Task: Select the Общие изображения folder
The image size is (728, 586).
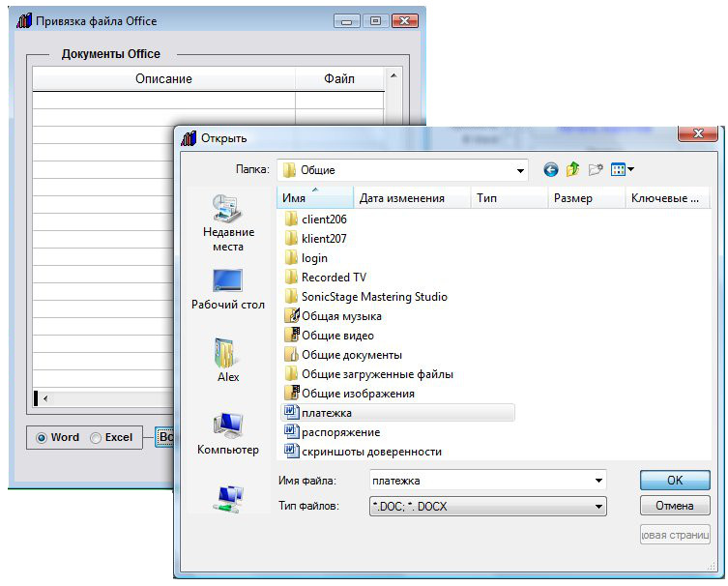Action: (x=349, y=394)
